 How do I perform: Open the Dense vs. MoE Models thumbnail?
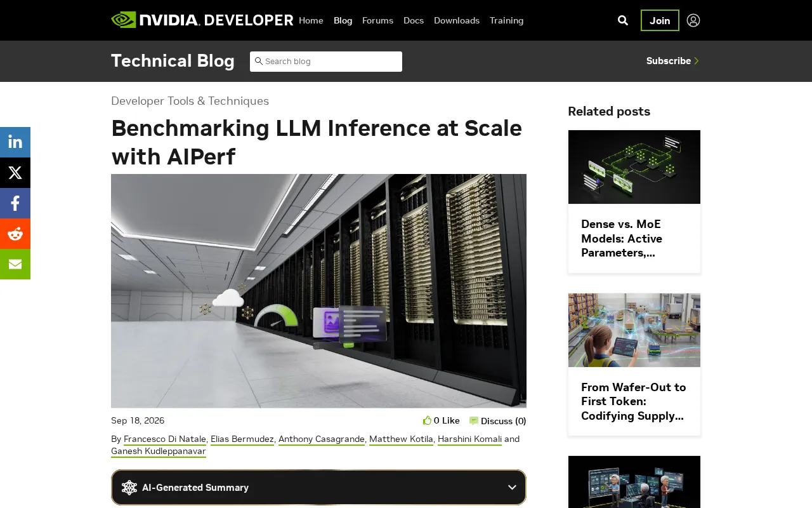(x=634, y=167)
